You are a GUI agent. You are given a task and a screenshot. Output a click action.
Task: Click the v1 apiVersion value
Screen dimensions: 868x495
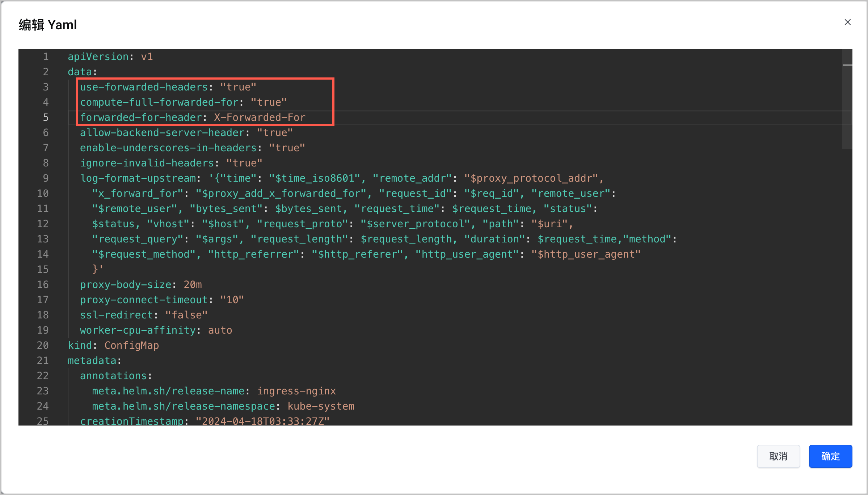[147, 56]
